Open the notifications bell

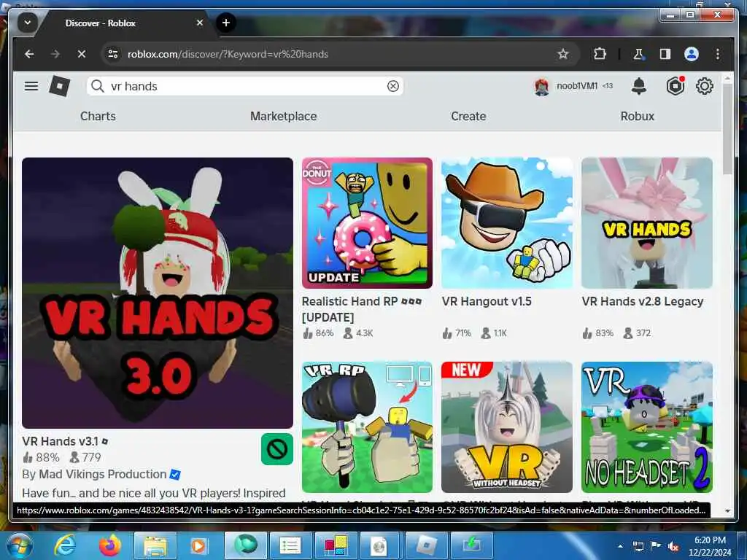click(x=639, y=86)
